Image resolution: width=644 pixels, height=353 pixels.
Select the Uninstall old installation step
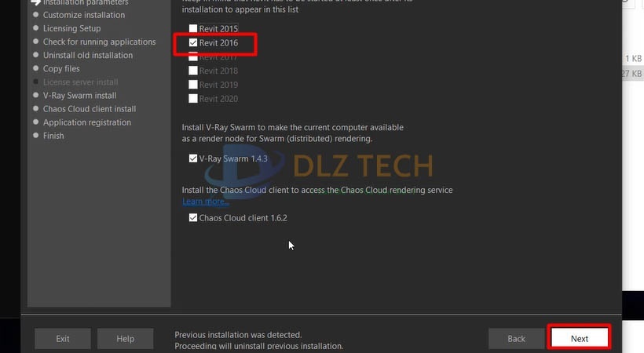pos(88,55)
